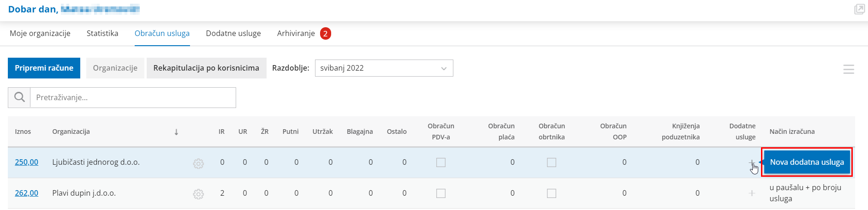Toggle Obračun obrtnika checkbox for Ljubičasti jednorog
The image size is (868, 210).
[552, 162]
